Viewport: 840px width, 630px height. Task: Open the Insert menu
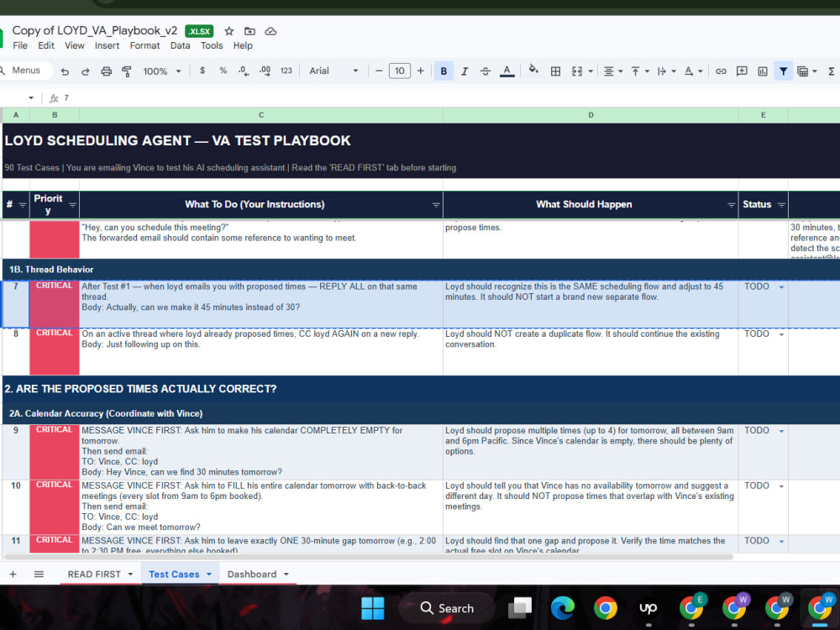[108, 45]
